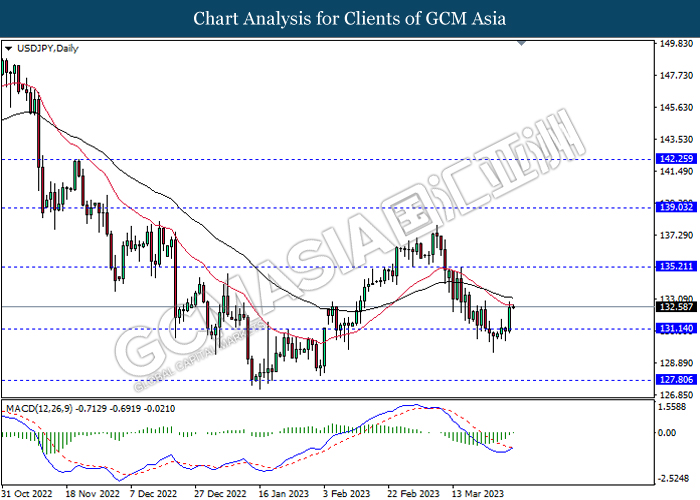Click the 128.890 price axis value
This screenshot has width=700, height=500.
point(676,363)
